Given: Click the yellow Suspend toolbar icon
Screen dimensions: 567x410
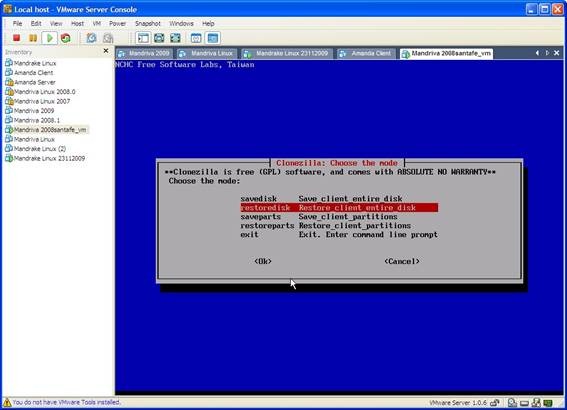Looking at the screenshot, I should 33,38.
